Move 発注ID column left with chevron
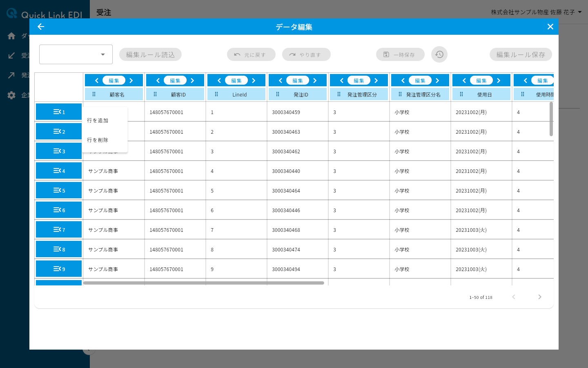This screenshot has height=368, width=588. pyautogui.click(x=281, y=81)
